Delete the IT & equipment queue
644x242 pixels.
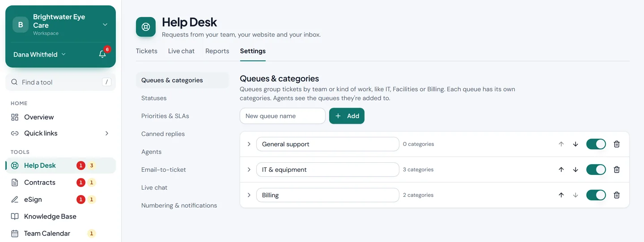(617, 170)
